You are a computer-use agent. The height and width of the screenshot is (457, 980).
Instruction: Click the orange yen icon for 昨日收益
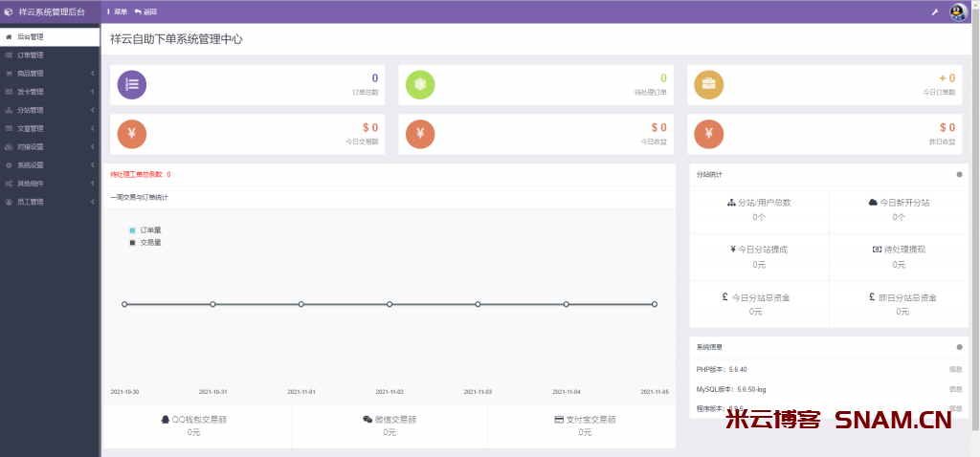pyautogui.click(x=708, y=134)
